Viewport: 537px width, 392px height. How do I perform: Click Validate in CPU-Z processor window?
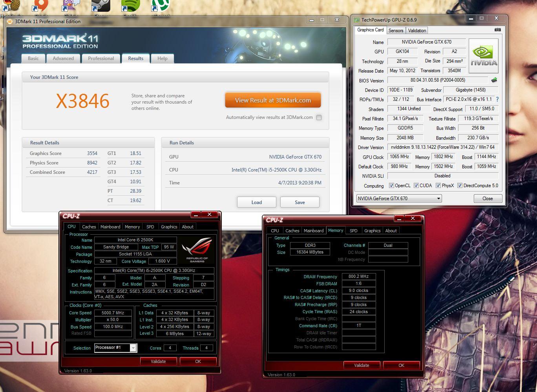tap(158, 361)
